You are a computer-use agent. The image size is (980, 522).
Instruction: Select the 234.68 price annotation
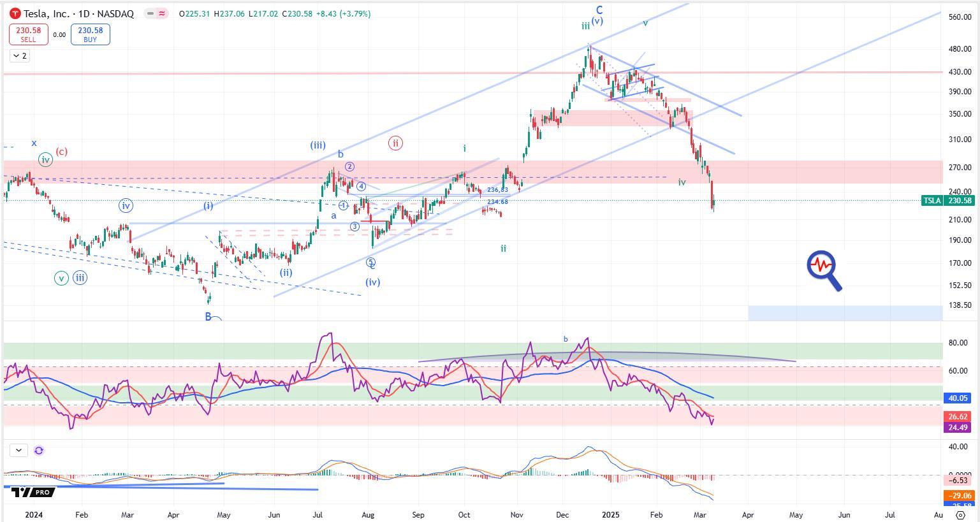[x=497, y=202]
